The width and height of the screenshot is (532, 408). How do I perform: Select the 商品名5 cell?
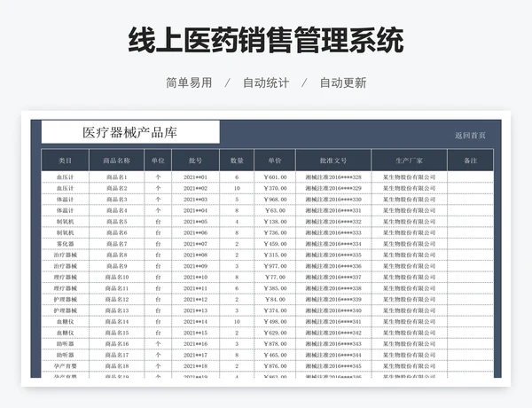(x=116, y=222)
